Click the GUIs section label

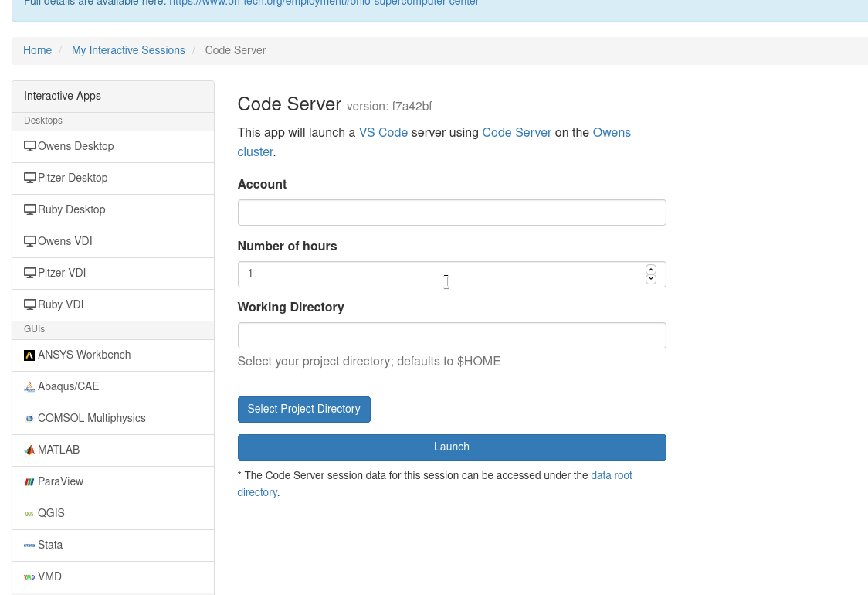coord(34,329)
